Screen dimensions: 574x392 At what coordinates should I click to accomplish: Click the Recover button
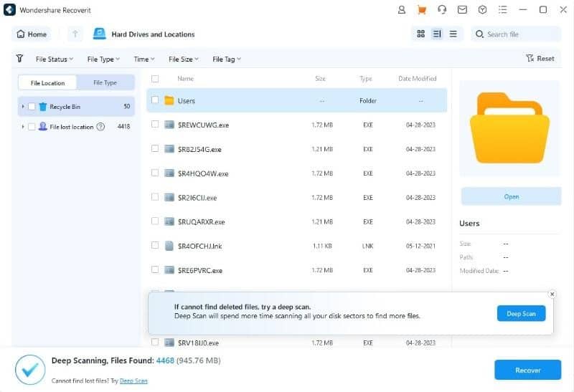click(527, 370)
